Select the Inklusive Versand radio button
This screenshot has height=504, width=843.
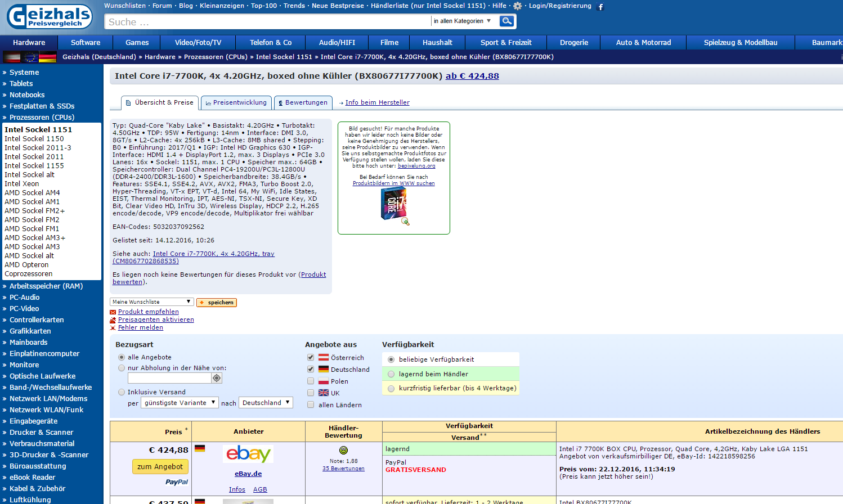point(122,392)
